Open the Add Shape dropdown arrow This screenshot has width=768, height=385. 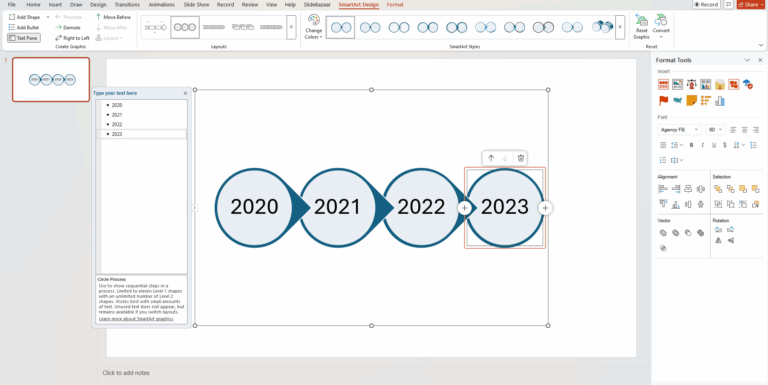click(48, 17)
